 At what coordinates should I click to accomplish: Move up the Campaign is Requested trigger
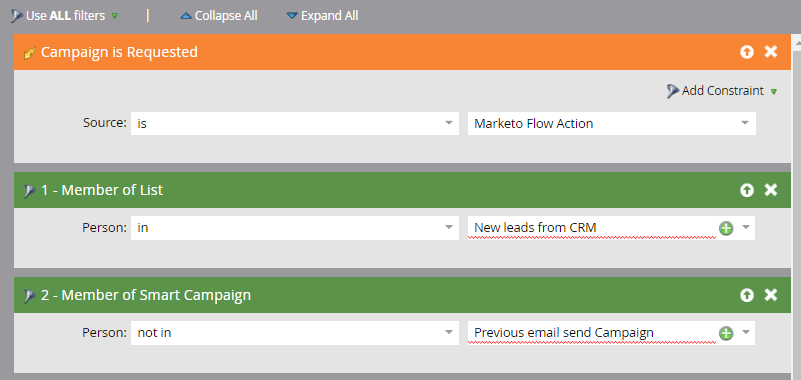point(747,52)
